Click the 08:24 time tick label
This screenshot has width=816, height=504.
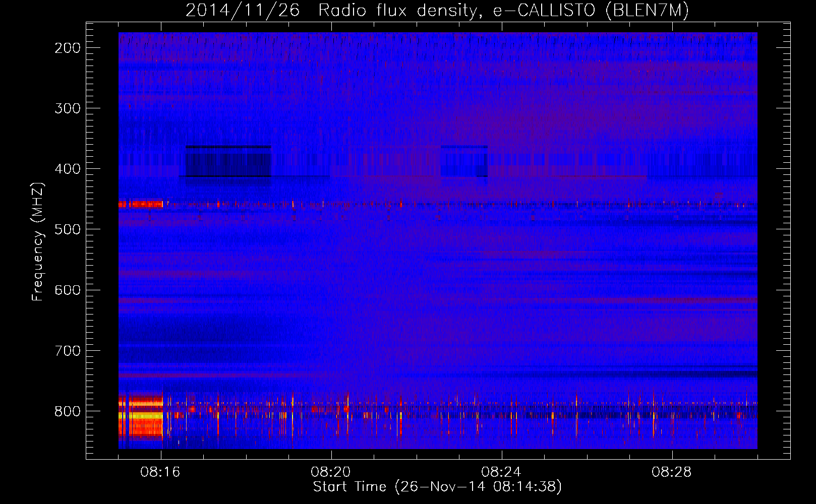coord(501,472)
